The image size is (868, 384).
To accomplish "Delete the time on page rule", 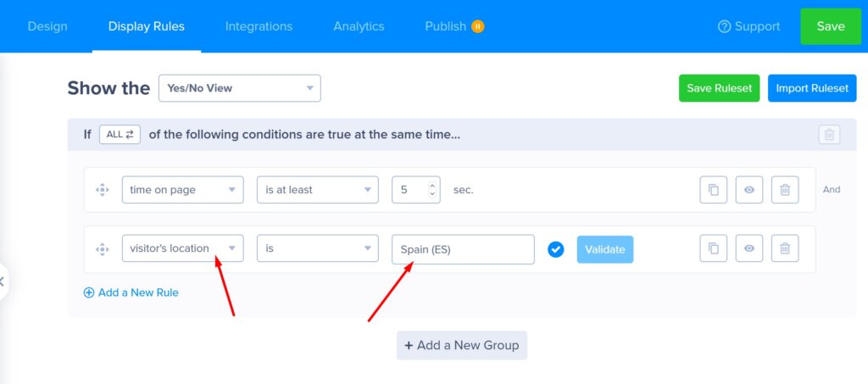I will tap(785, 190).
